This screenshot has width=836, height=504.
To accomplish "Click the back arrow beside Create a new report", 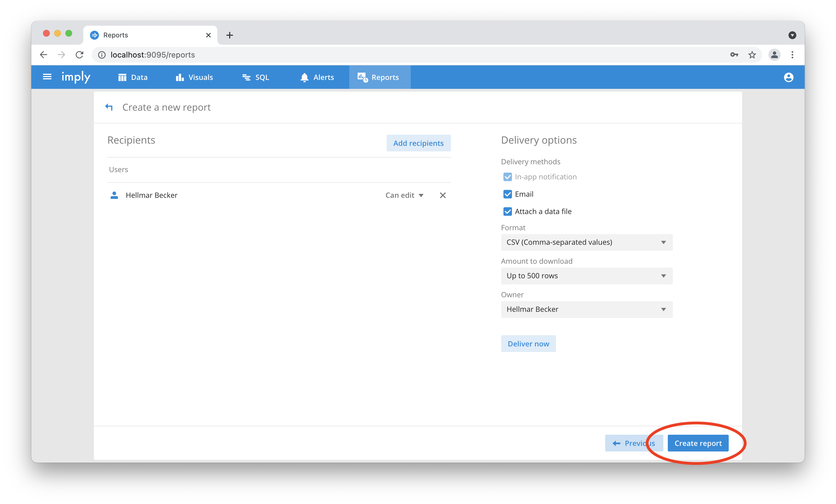I will [109, 107].
